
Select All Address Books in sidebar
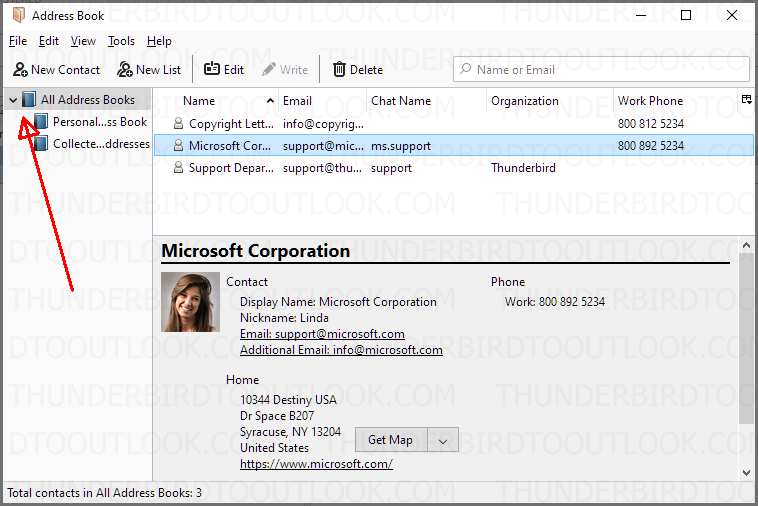pyautogui.click(x=78, y=100)
